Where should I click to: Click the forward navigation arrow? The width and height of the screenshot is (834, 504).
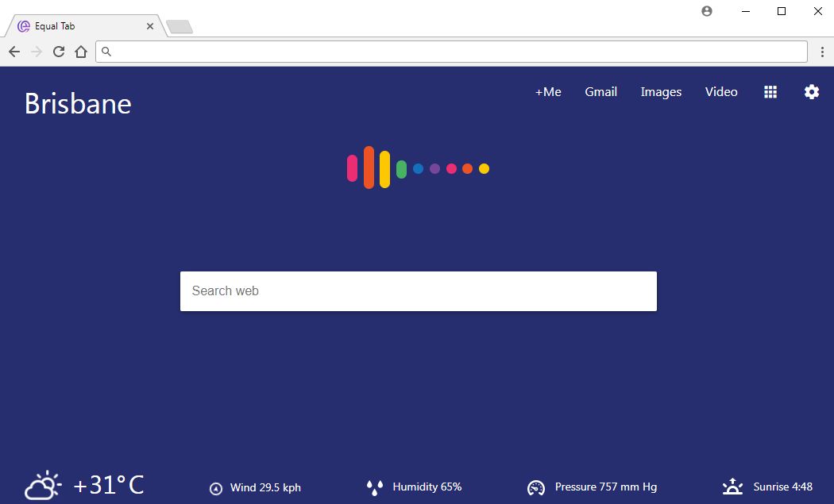(37, 52)
